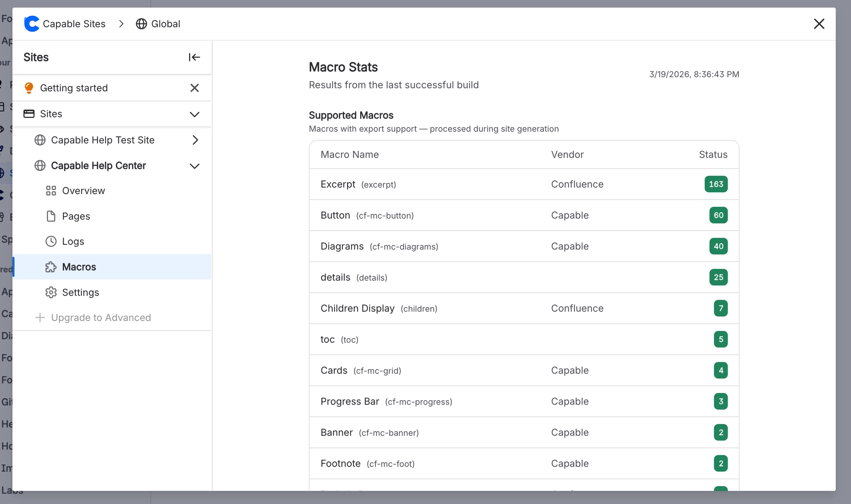Click the globe icon for Capable Help Center
The image size is (851, 504).
[x=40, y=166]
